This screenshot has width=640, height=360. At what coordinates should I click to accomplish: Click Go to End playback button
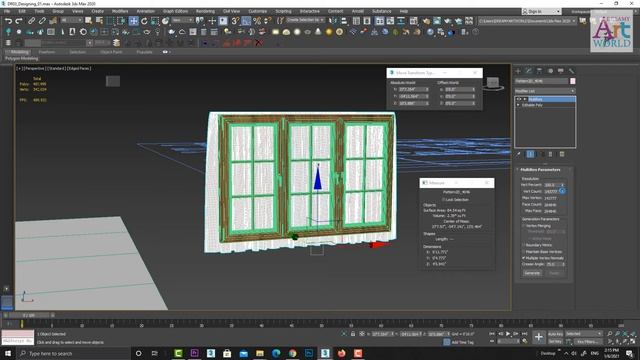524,334
